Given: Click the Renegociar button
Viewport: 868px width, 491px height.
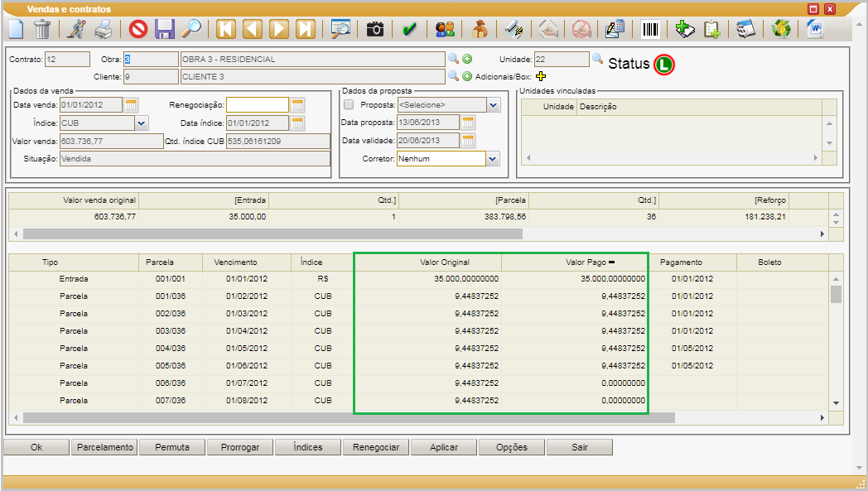Looking at the screenshot, I should 376,447.
